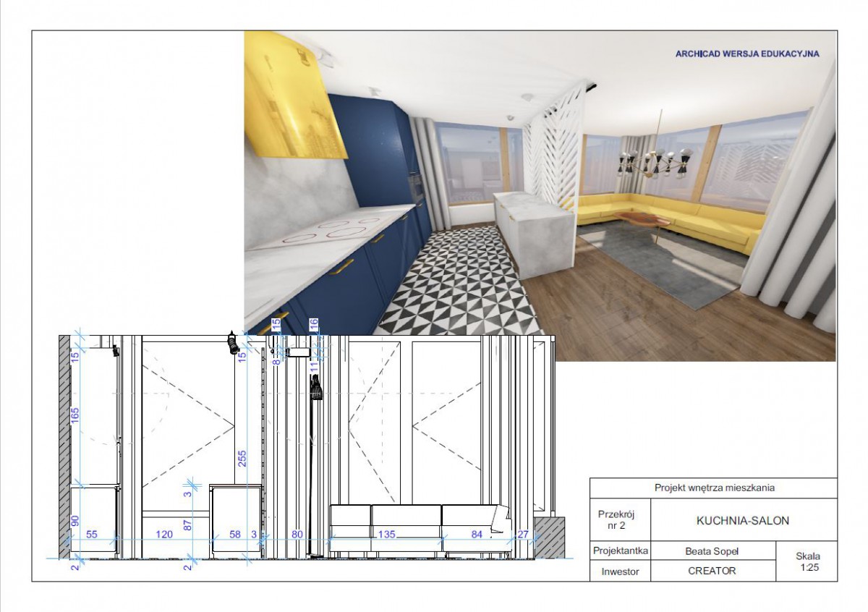The height and width of the screenshot is (612, 868).
Task: Select the Beata Sopel name cell
Action: [x=713, y=551]
